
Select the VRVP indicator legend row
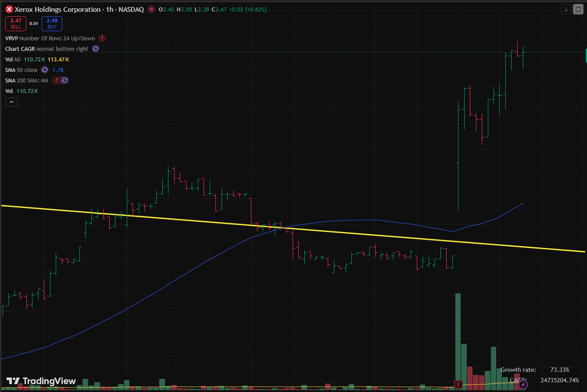(51, 38)
